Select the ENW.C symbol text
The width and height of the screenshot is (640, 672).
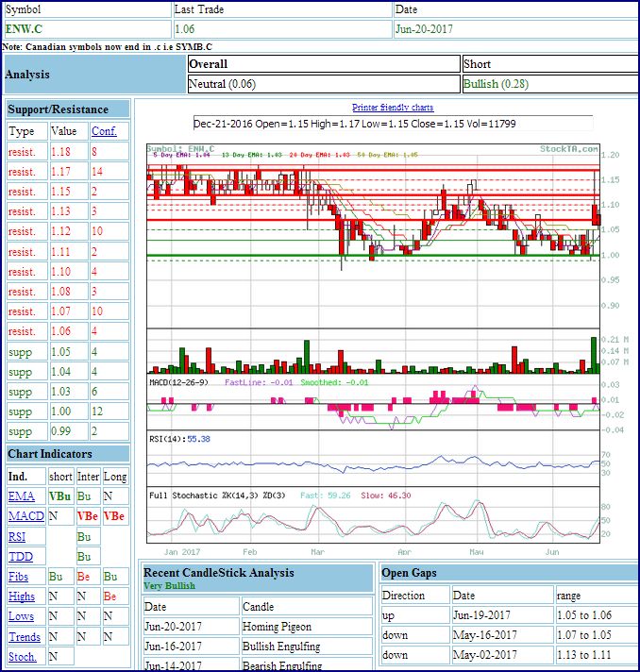[24, 29]
